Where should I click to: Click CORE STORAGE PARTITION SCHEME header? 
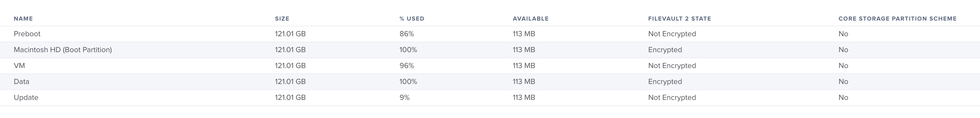coord(897,18)
